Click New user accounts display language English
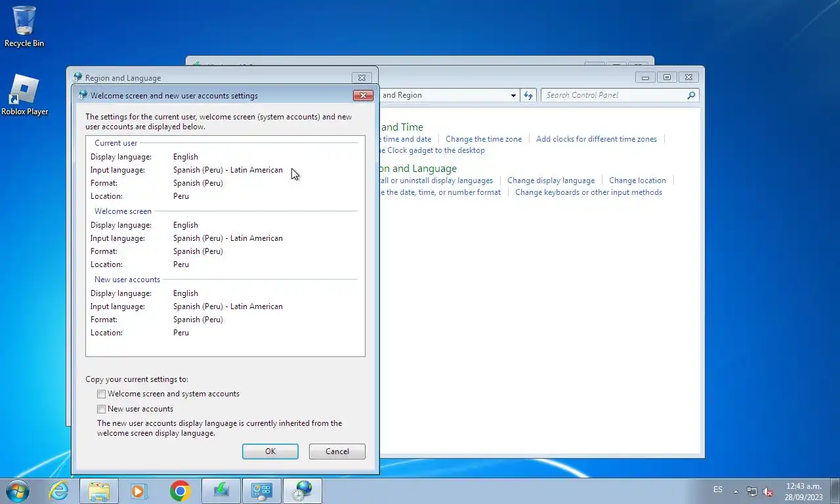 tap(186, 293)
